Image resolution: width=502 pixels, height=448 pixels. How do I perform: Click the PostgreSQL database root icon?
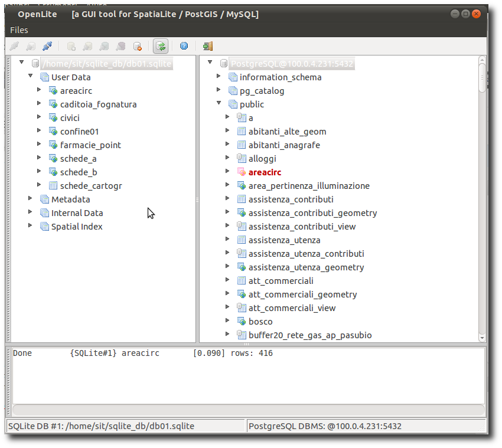pos(223,64)
